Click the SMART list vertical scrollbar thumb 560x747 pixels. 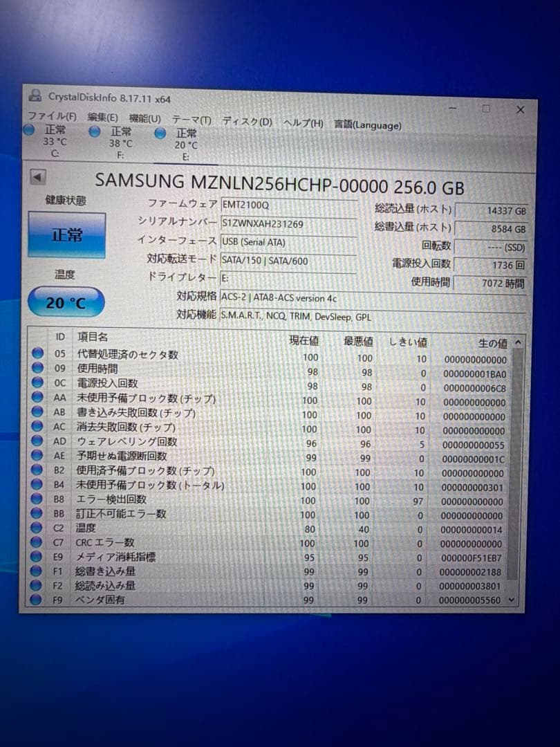pyautogui.click(x=515, y=465)
